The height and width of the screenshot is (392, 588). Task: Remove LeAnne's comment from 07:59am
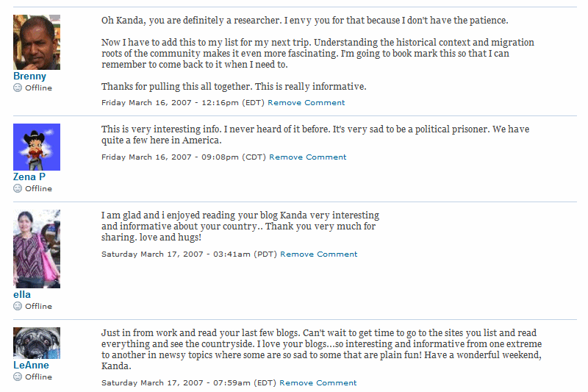[318, 382]
